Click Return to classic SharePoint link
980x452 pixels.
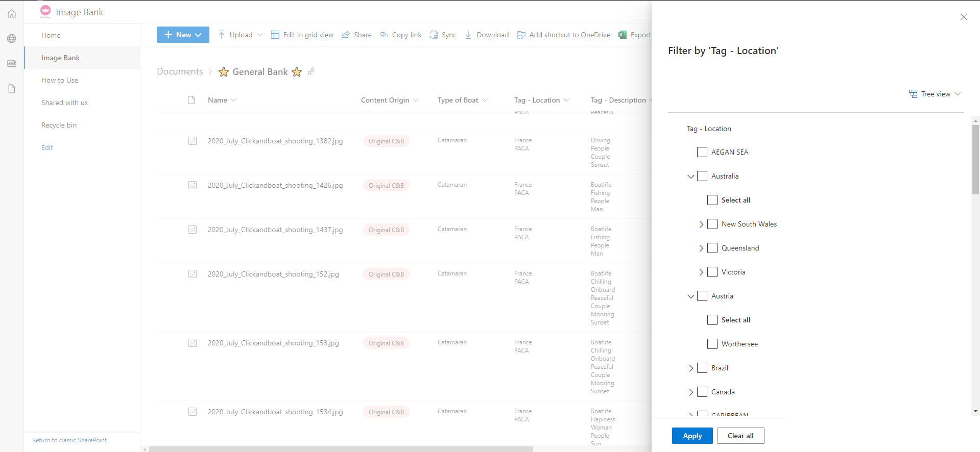click(x=69, y=440)
